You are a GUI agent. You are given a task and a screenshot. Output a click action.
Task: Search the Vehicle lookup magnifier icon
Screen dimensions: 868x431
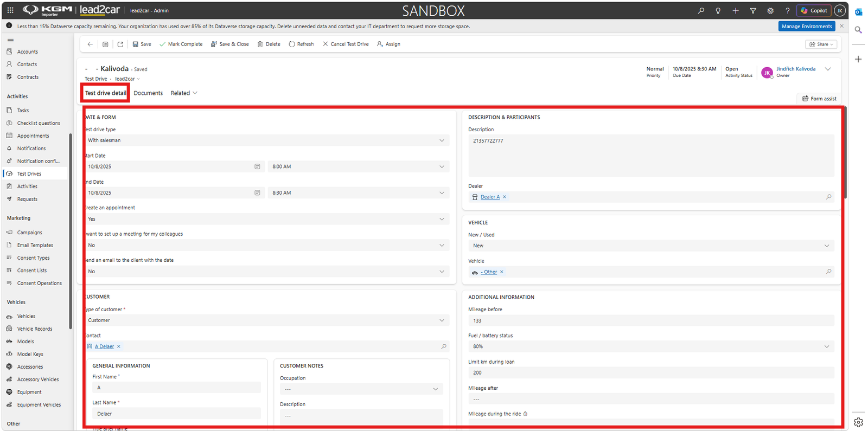tap(828, 272)
